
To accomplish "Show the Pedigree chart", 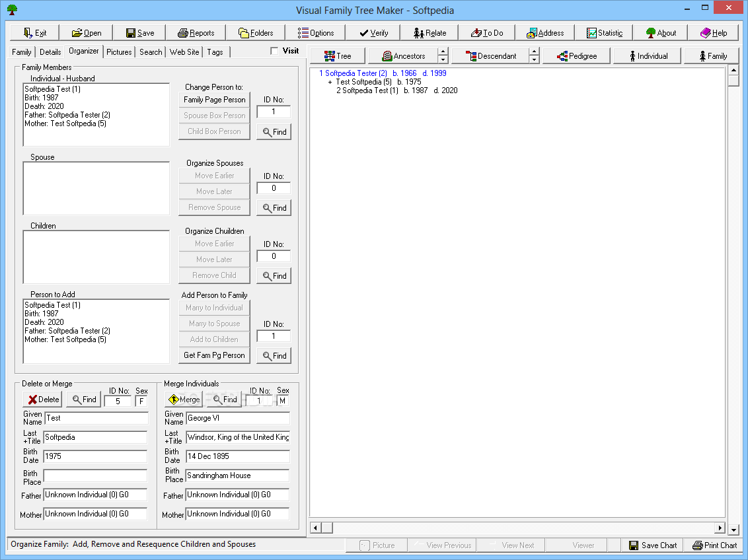I will [x=576, y=55].
